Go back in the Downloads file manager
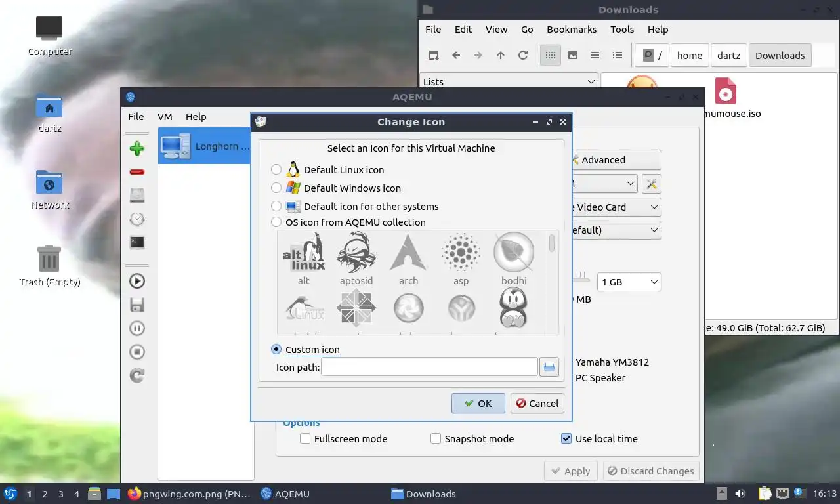The image size is (840, 504). pyautogui.click(x=456, y=55)
